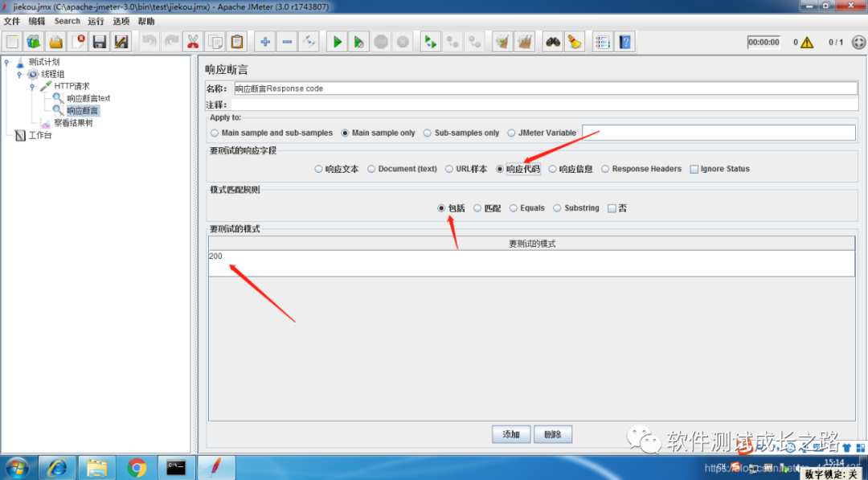
Task: Click the 删除 button
Action: coord(552,435)
